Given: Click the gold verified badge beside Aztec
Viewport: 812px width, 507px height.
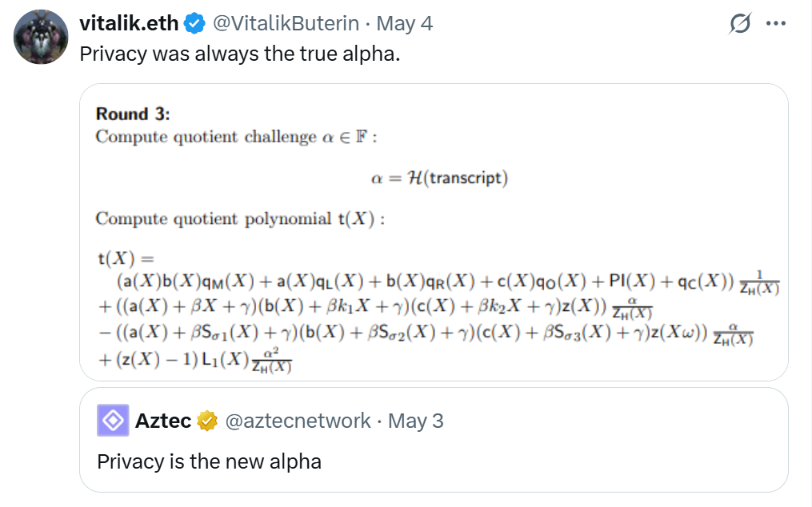Looking at the screenshot, I should point(208,421).
